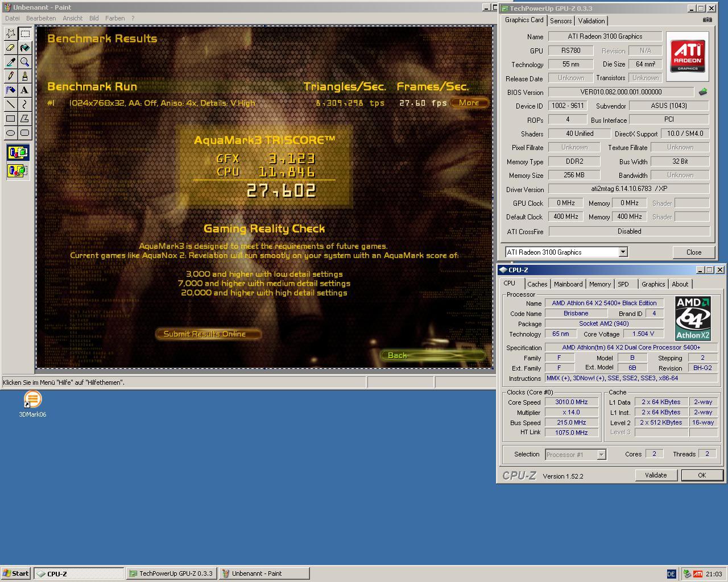
Task: Choose the transparent selection option in Paint
Action: click(18, 170)
